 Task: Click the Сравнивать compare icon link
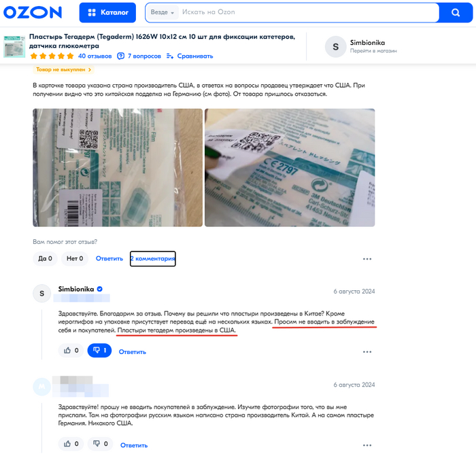point(190,56)
